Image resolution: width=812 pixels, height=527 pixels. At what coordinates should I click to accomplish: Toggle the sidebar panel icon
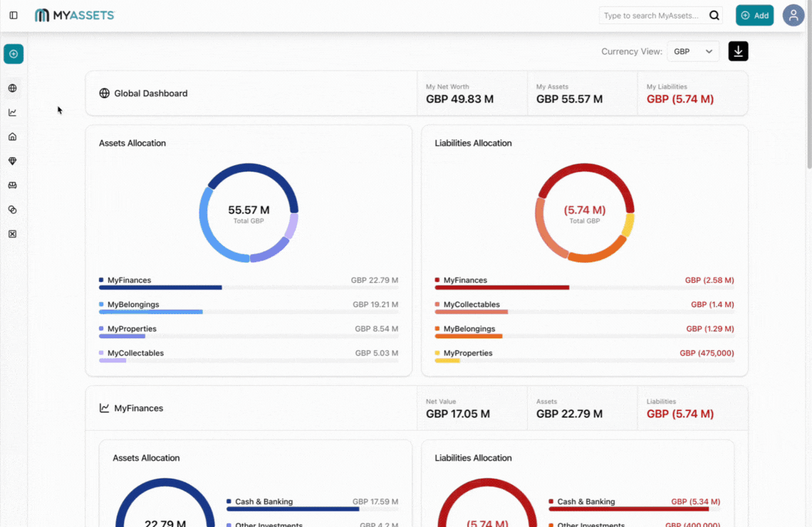[x=14, y=15]
